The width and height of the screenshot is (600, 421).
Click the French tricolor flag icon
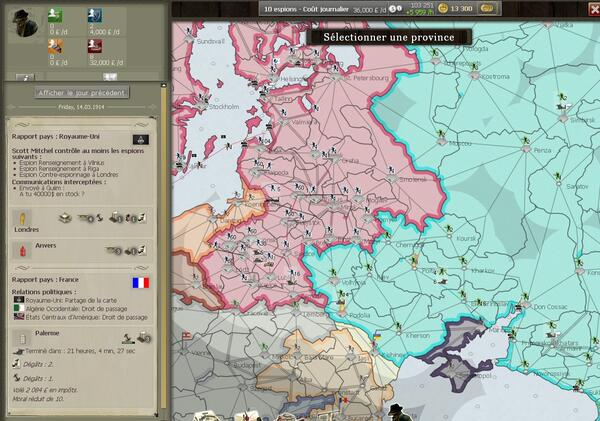pos(141,282)
